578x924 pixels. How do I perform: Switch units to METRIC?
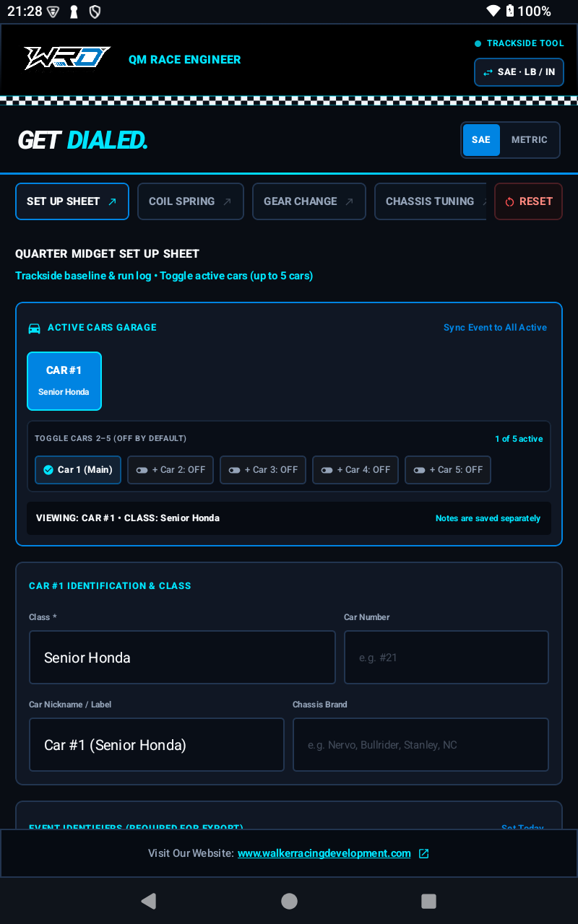pyautogui.click(x=530, y=140)
